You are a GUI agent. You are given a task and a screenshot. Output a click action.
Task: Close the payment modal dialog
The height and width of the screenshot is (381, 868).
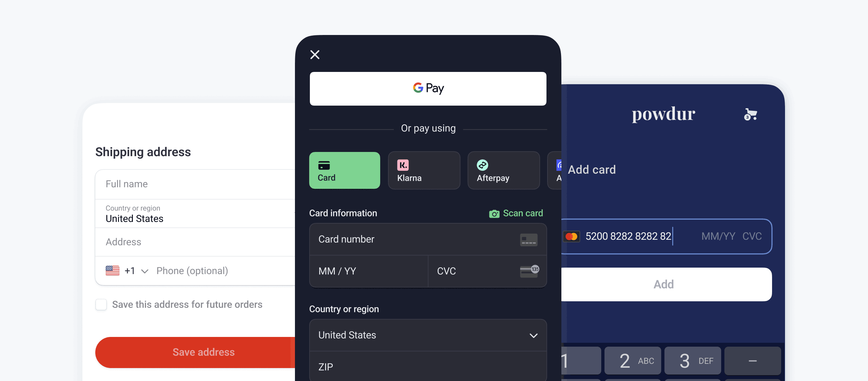click(x=314, y=54)
